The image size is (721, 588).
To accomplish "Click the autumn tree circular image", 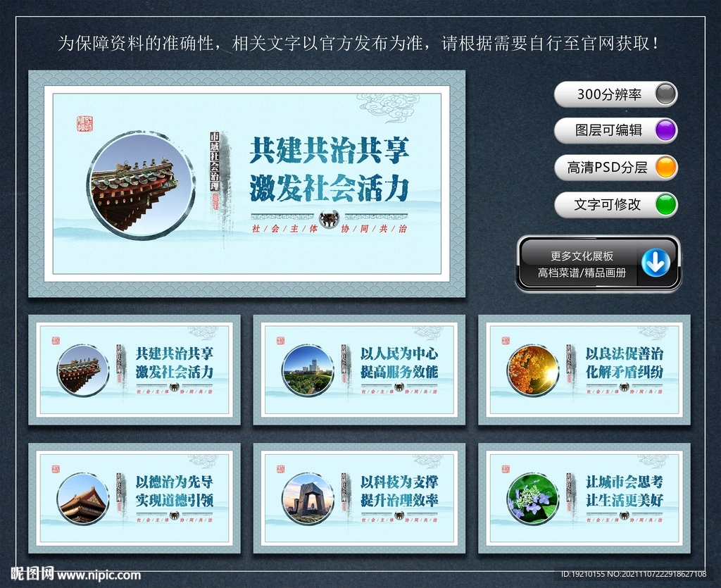I will 533,370.
